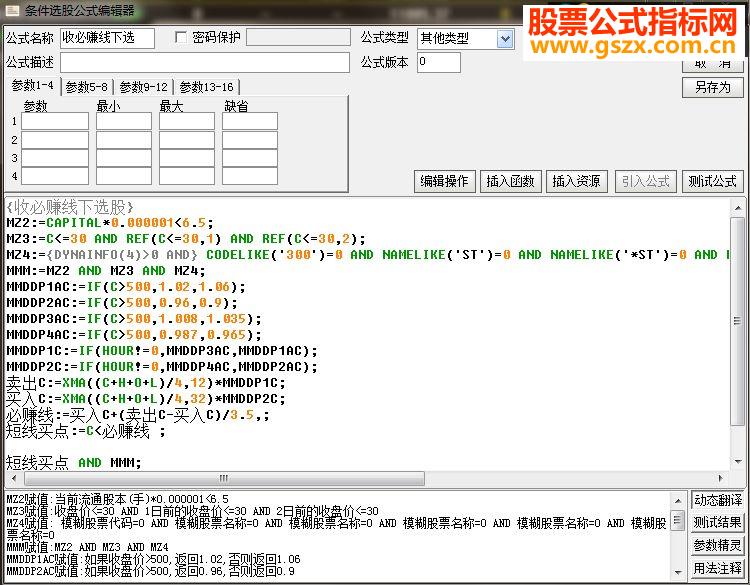Viewport: 750px width, 585px height.
Task: Click translation panel scrollbar thumb
Action: (x=678, y=520)
